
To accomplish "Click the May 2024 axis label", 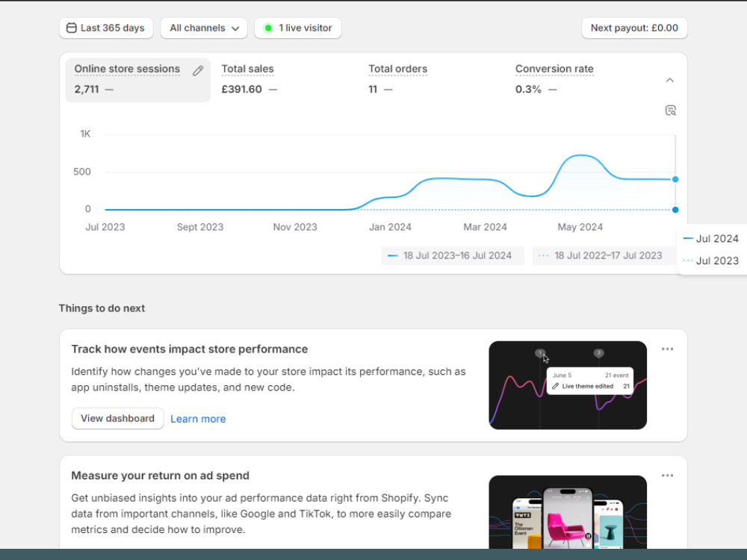I will pos(580,227).
